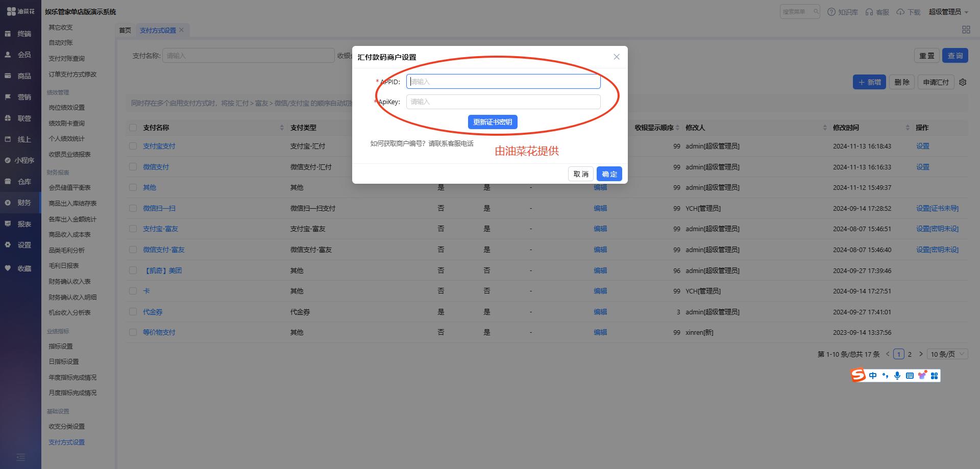
Task: Click the 删除 delete button
Action: (x=902, y=82)
